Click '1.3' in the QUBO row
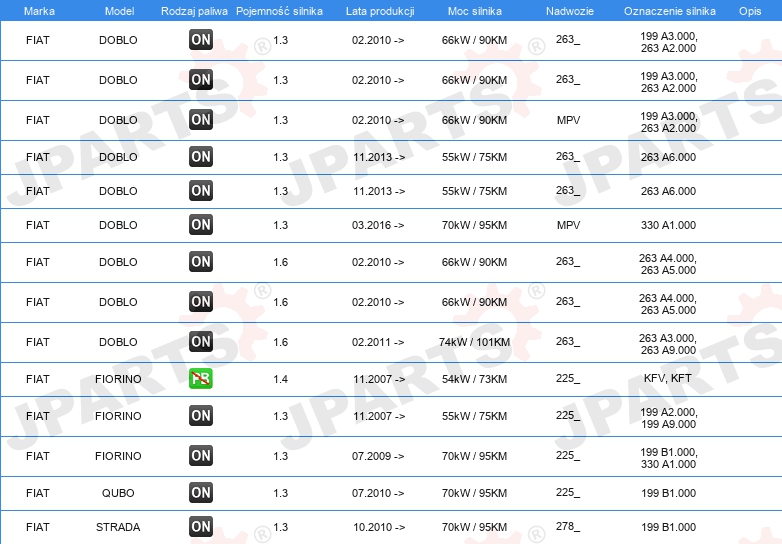The width and height of the screenshot is (782, 544). (x=281, y=493)
